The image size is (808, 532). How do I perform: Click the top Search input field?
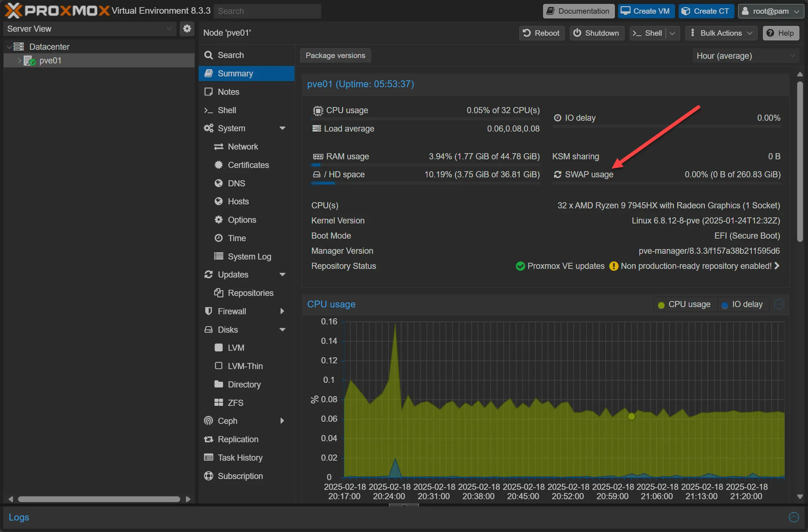[x=267, y=11]
